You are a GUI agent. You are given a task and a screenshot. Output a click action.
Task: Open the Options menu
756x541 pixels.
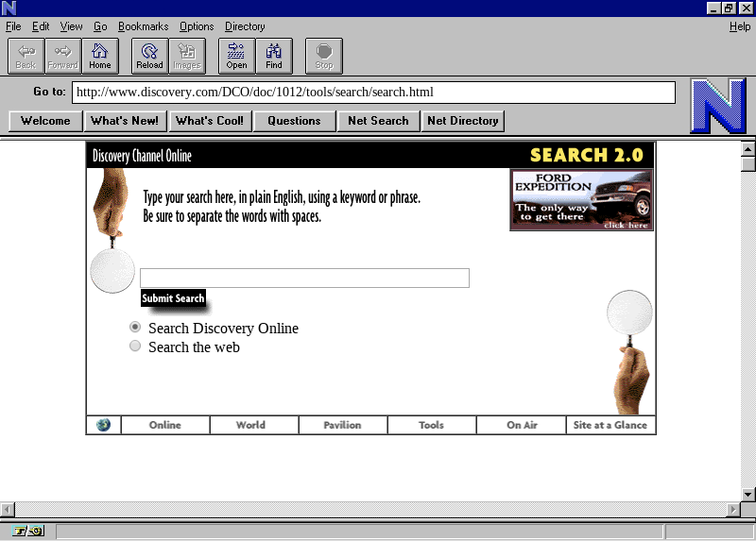coord(197,26)
